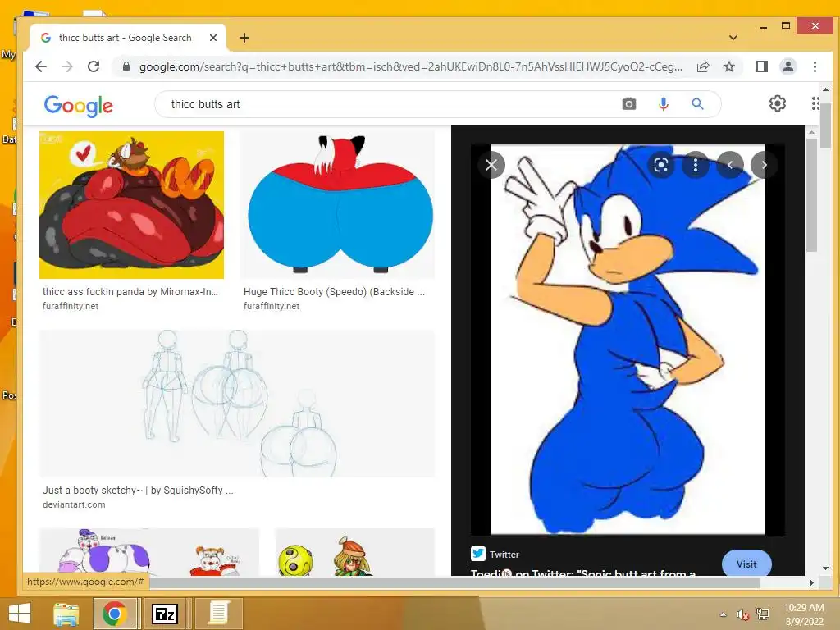The image size is (840, 630).
Task: Open 7-Zip from the taskbar
Action: [x=165, y=614]
